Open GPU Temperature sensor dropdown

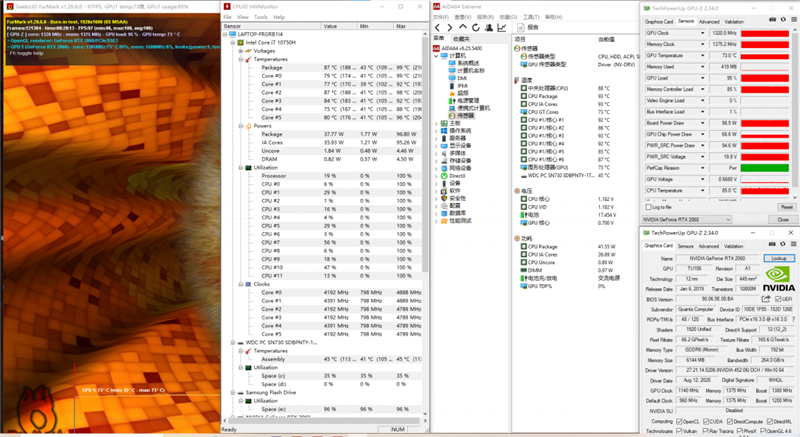pyautogui.click(x=703, y=56)
